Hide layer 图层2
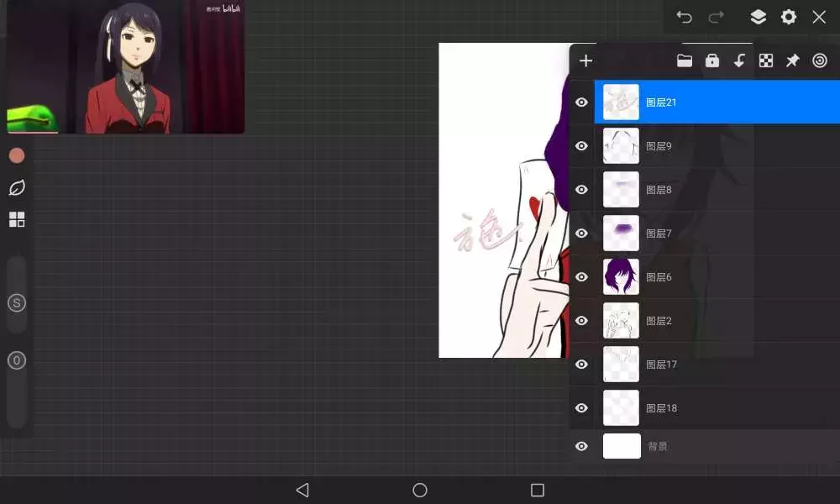The height and width of the screenshot is (504, 840). click(582, 320)
